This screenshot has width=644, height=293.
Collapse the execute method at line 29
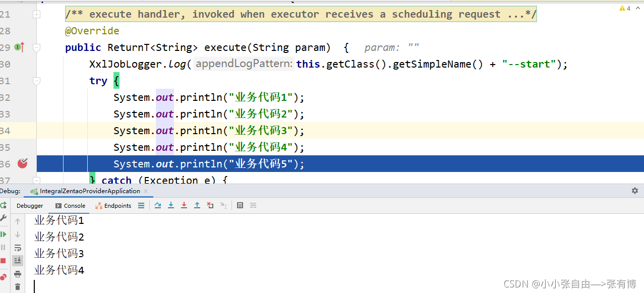(x=36, y=47)
